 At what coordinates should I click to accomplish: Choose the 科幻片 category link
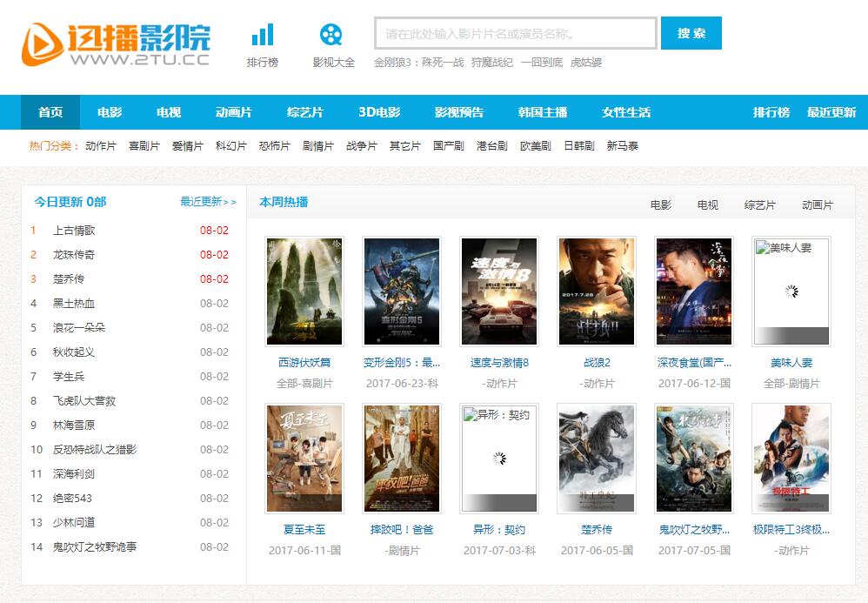[x=231, y=146]
